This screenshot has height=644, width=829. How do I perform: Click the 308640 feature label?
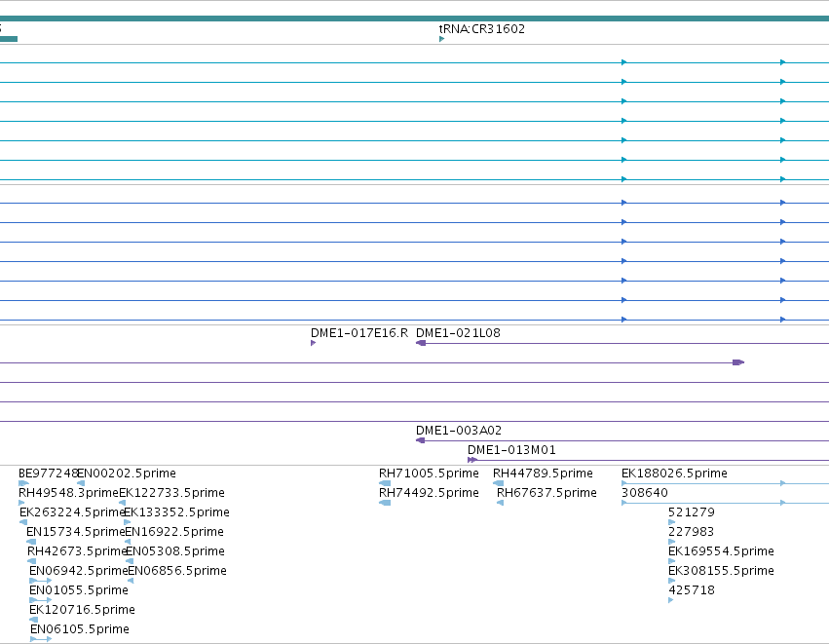click(645, 493)
